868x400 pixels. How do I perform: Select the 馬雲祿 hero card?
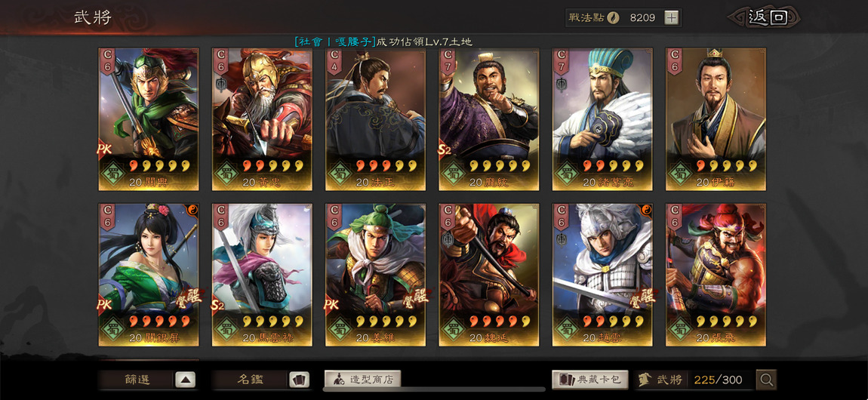click(x=262, y=275)
